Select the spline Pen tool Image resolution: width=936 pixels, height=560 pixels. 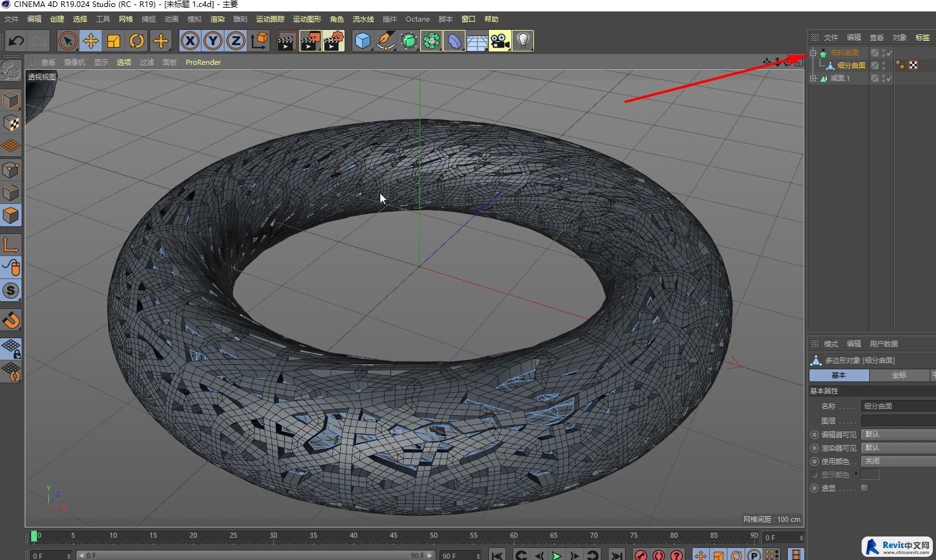385,41
